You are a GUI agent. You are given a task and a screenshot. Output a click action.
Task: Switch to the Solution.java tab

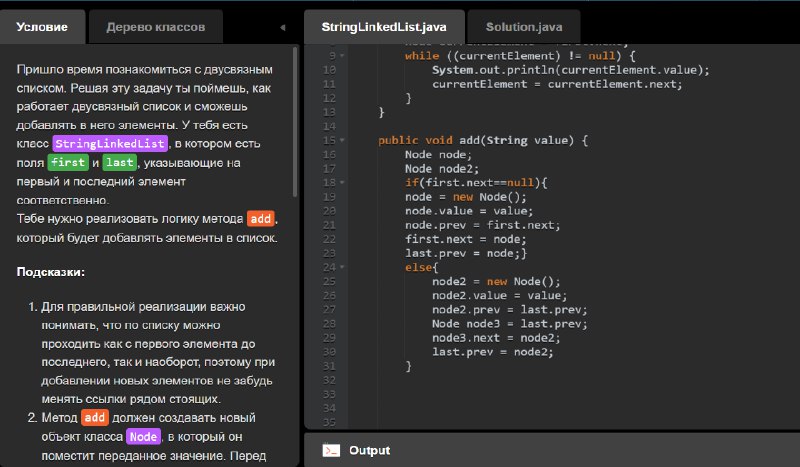[524, 27]
